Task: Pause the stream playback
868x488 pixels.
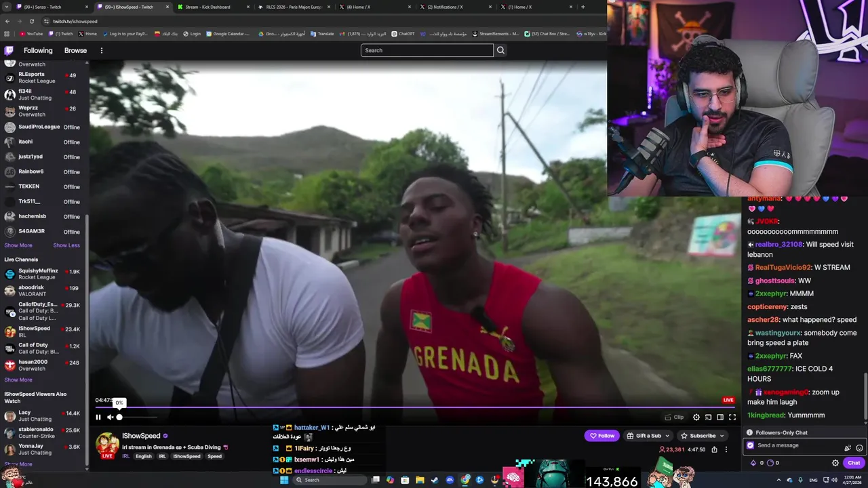Action: click(98, 418)
